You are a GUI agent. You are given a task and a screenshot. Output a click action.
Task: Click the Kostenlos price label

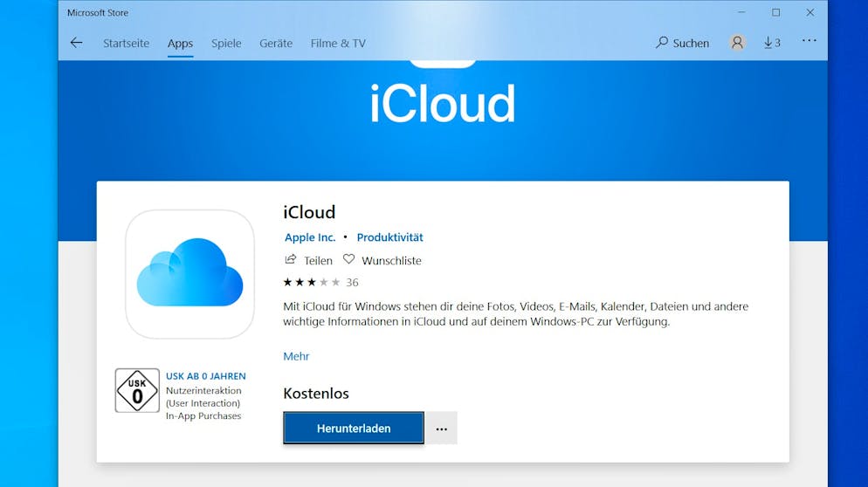pyautogui.click(x=316, y=394)
